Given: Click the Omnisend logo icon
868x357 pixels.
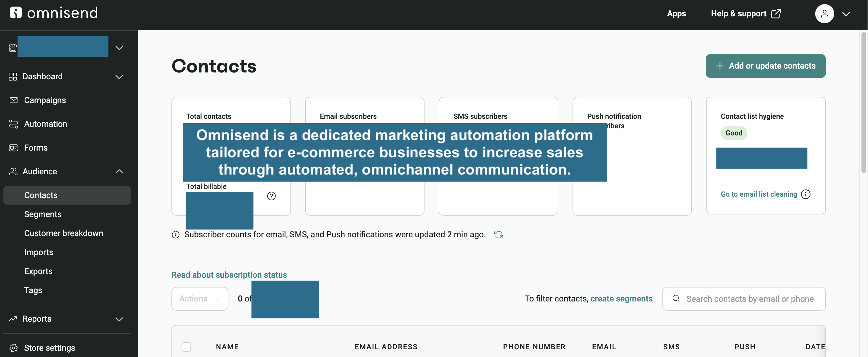Looking at the screenshot, I should (15, 13).
